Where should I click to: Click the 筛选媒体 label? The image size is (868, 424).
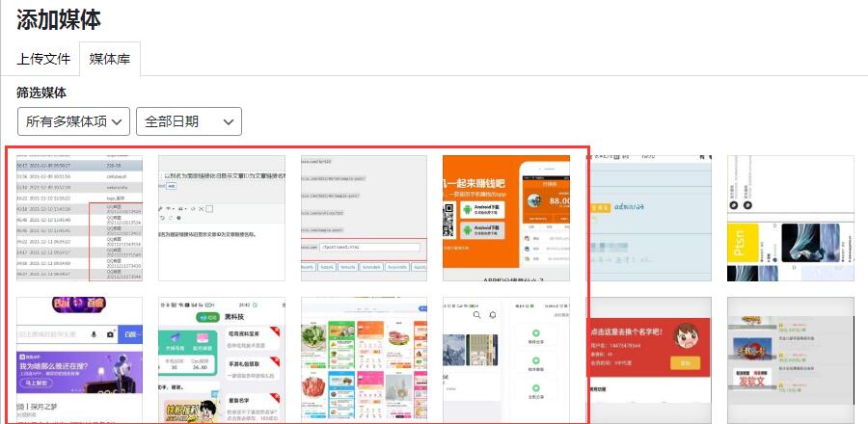[x=41, y=93]
